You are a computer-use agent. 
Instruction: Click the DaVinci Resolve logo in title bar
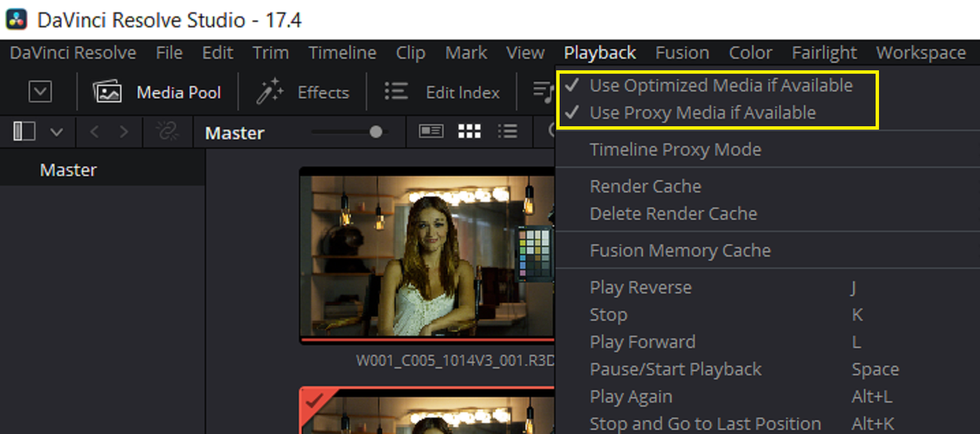[16, 19]
